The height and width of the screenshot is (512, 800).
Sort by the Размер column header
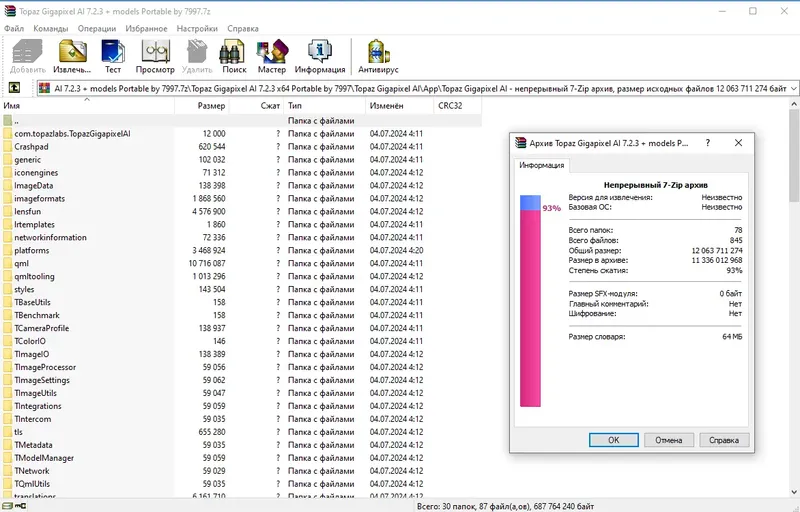(202, 106)
